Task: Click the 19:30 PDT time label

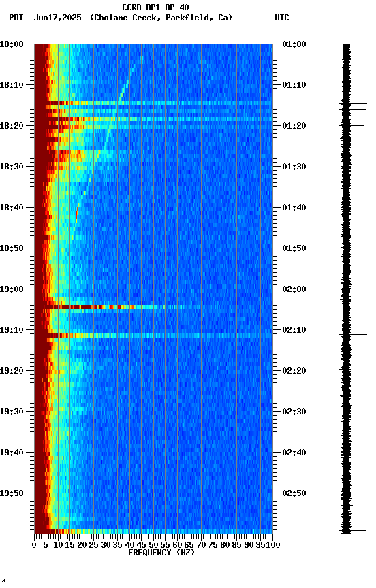Action: [12, 412]
